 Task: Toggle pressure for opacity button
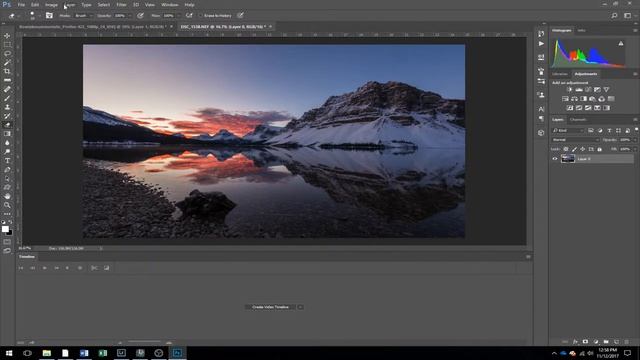[x=140, y=16]
